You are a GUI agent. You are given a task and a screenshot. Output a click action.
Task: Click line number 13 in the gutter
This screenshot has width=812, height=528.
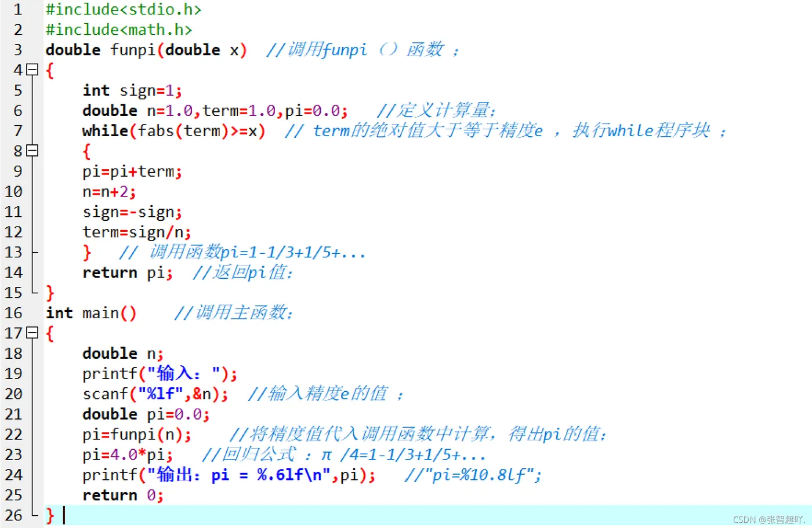click(x=13, y=252)
